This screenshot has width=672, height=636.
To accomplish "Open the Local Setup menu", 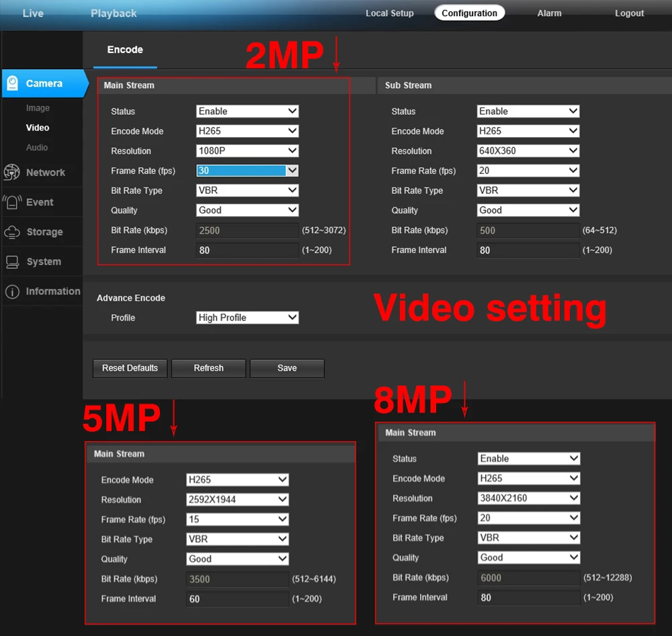I will (x=390, y=13).
